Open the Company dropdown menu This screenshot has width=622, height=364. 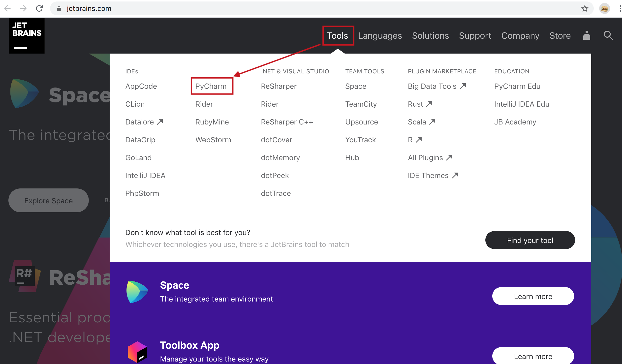[x=520, y=36]
